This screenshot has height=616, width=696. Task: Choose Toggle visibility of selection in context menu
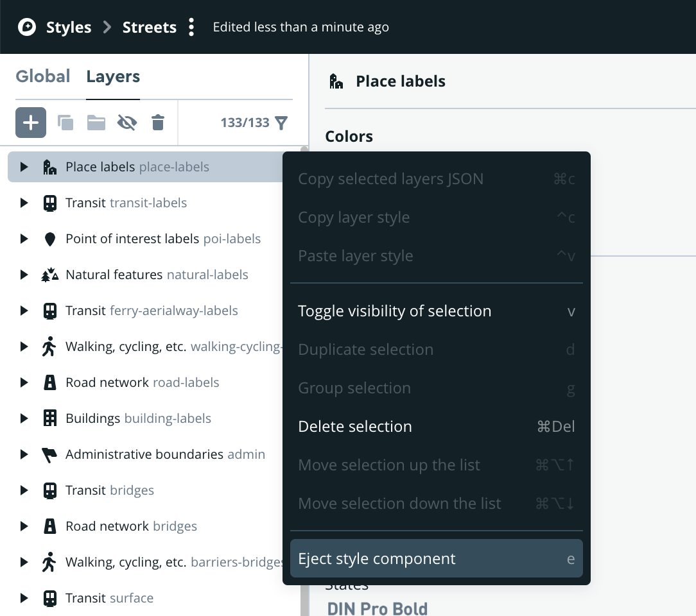click(394, 311)
